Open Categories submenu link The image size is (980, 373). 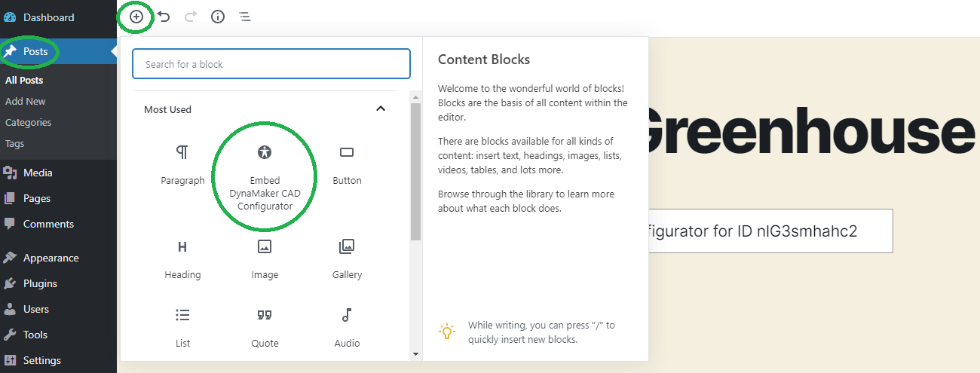(x=29, y=122)
